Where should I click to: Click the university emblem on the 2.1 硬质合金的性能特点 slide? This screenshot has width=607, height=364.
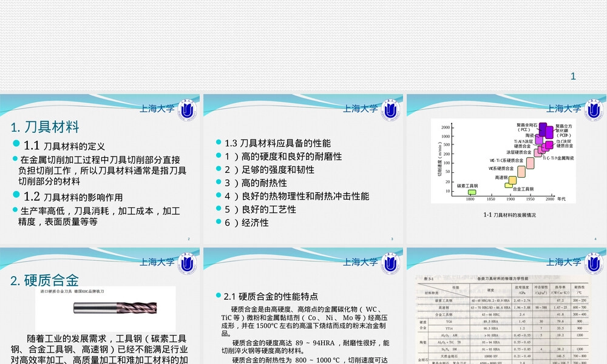coord(390,263)
